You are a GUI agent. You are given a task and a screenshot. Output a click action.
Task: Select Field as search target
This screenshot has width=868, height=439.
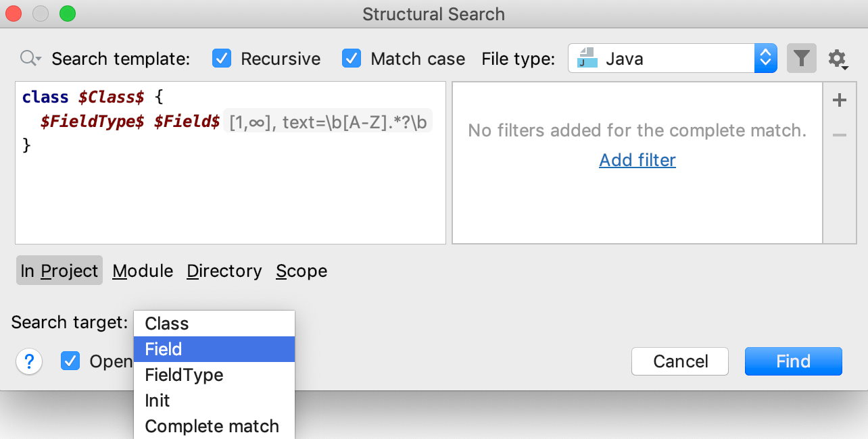coord(214,349)
